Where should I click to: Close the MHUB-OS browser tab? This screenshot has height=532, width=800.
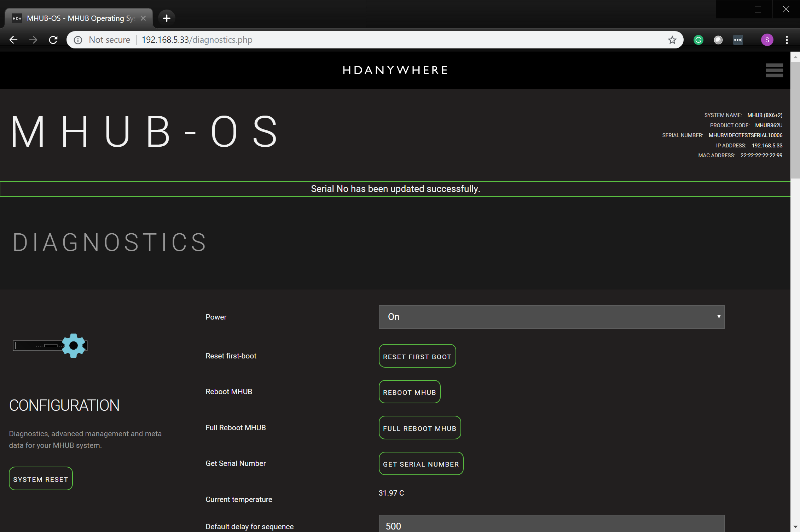(143, 18)
